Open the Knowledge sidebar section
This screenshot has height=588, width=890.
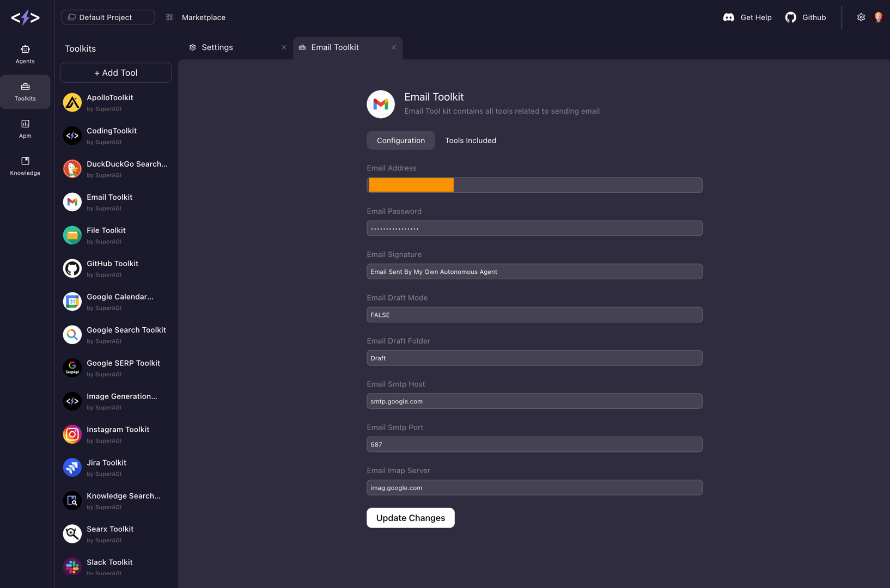click(x=25, y=166)
